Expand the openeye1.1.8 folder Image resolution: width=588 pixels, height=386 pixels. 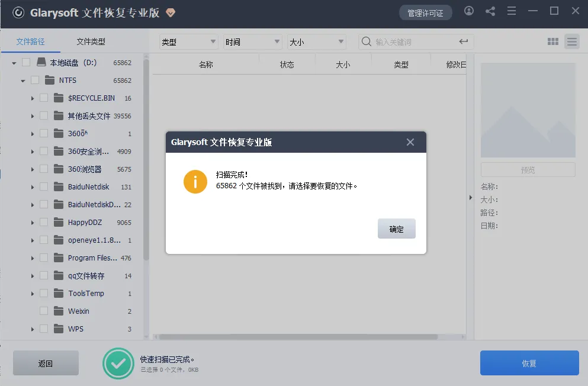click(x=32, y=240)
